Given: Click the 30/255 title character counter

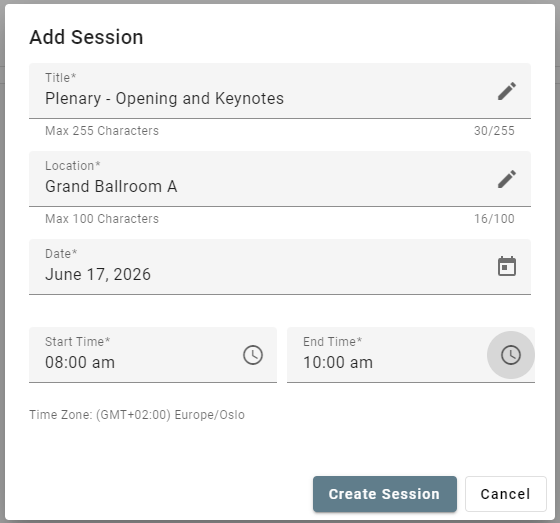Looking at the screenshot, I should pos(494,131).
